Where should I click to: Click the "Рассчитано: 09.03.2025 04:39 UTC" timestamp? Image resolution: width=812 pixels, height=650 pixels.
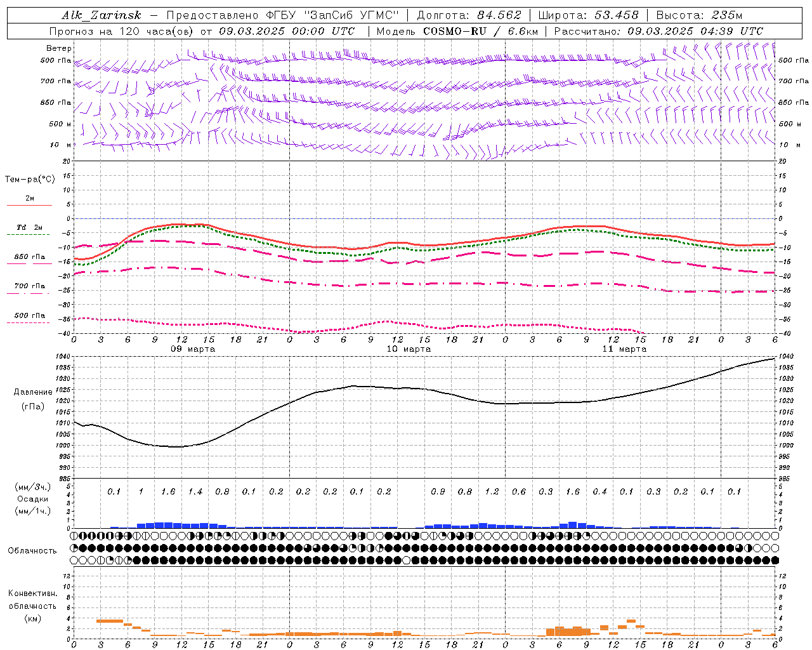(658, 31)
